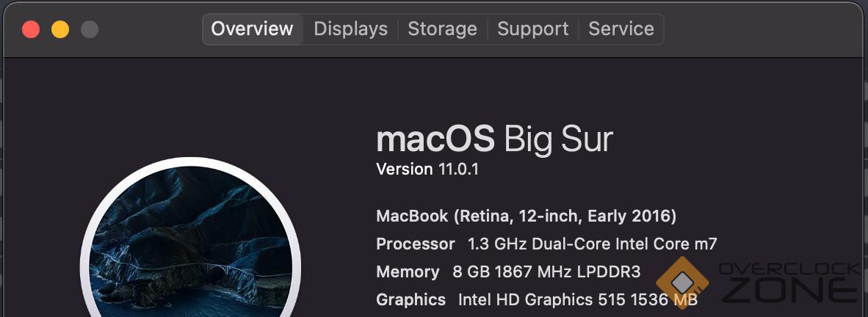The height and width of the screenshot is (317, 868).
Task: Open the Storage tab
Action: pos(442,29)
